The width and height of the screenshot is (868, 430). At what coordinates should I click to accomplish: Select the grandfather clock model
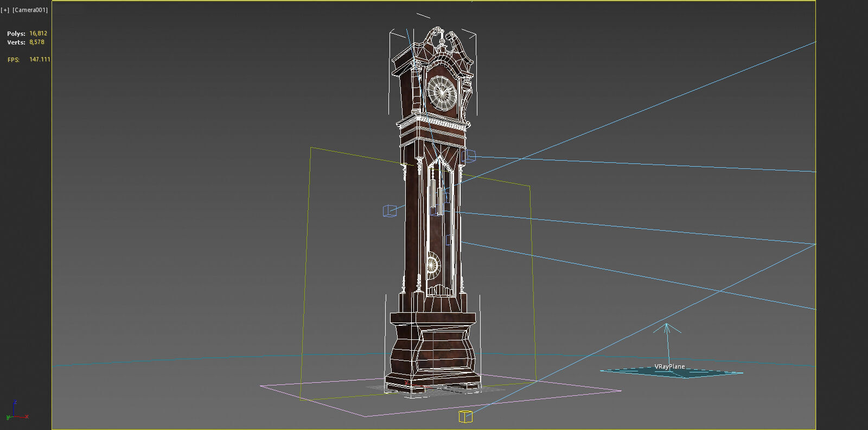[432, 212]
